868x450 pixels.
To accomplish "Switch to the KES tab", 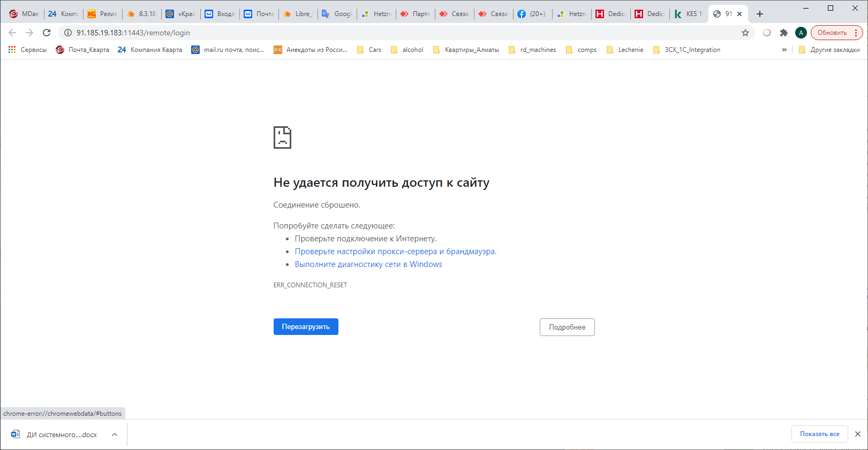I will [688, 14].
